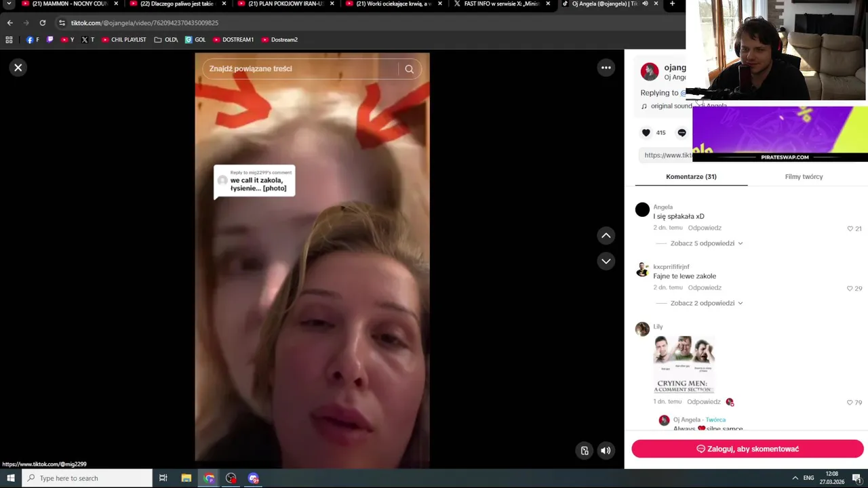
Task: Open the Chrome apps grid icon
Action: [9, 40]
